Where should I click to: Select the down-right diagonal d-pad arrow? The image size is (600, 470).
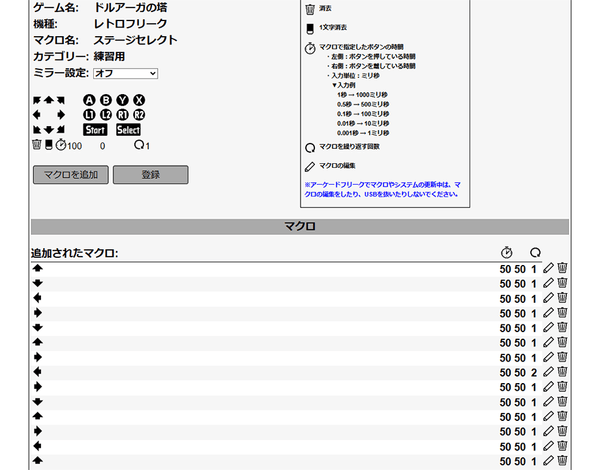click(61, 130)
